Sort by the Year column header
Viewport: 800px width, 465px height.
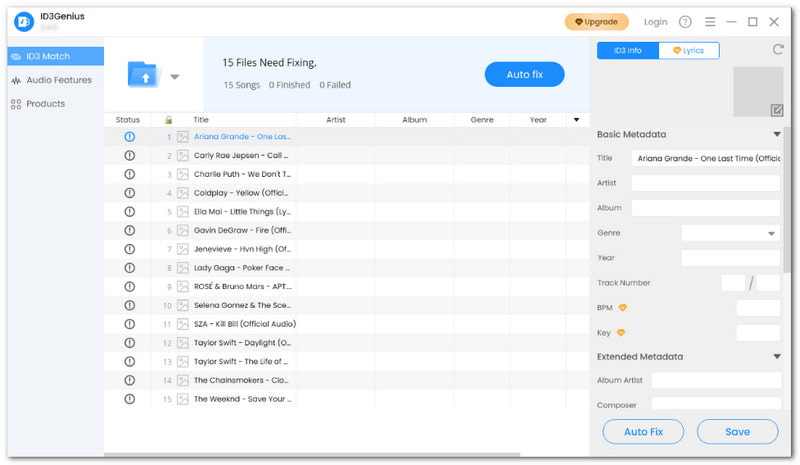(538, 120)
